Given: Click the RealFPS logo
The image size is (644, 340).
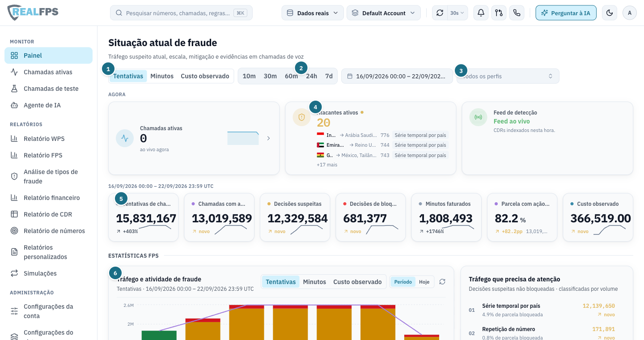Looking at the screenshot, I should pos(33,13).
